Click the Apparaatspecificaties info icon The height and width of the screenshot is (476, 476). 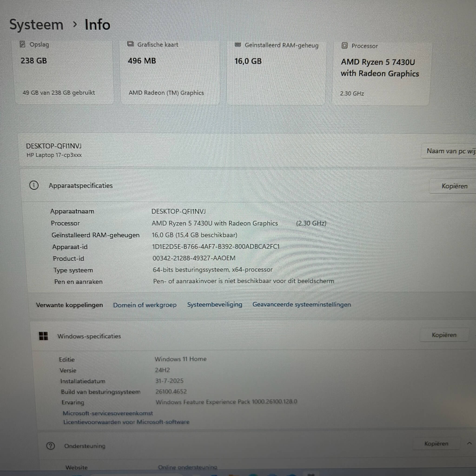point(34,185)
